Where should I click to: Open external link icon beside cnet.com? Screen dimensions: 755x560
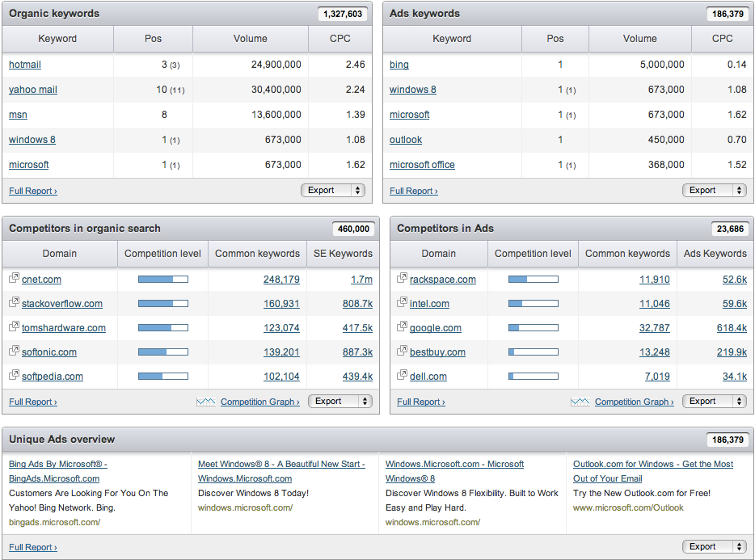pyautogui.click(x=14, y=278)
